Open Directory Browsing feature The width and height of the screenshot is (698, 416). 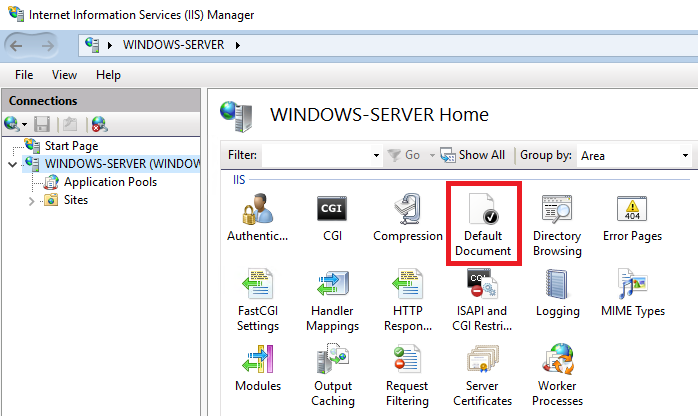pos(557,225)
